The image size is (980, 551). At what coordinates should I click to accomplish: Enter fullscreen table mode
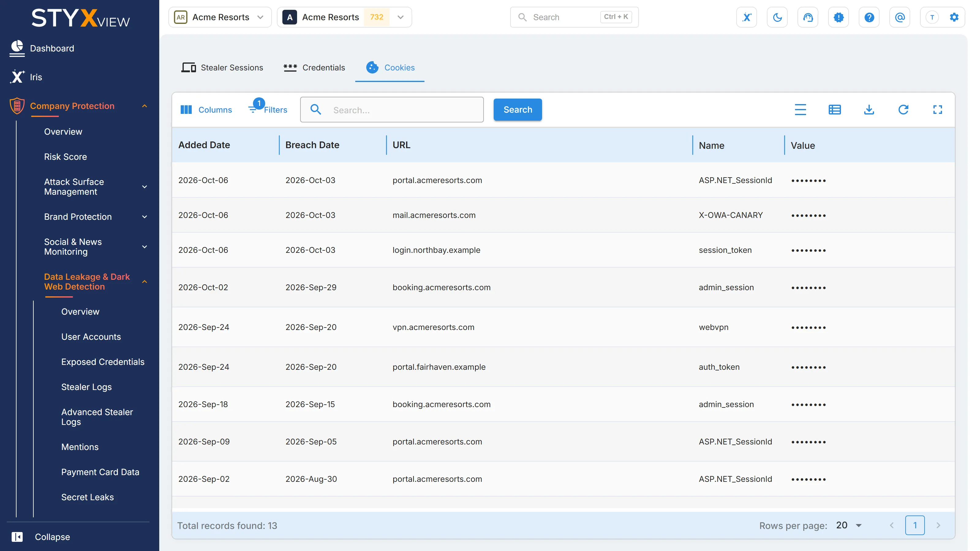click(x=937, y=110)
